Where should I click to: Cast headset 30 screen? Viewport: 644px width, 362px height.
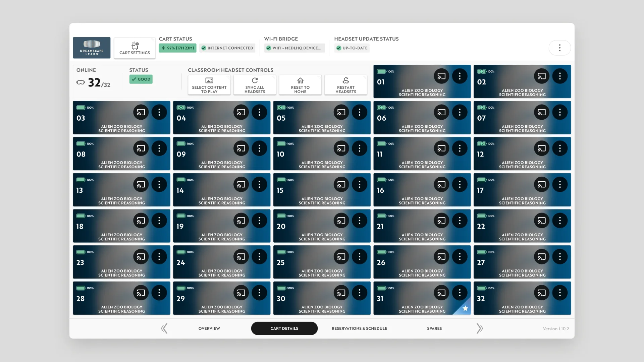coord(341,293)
